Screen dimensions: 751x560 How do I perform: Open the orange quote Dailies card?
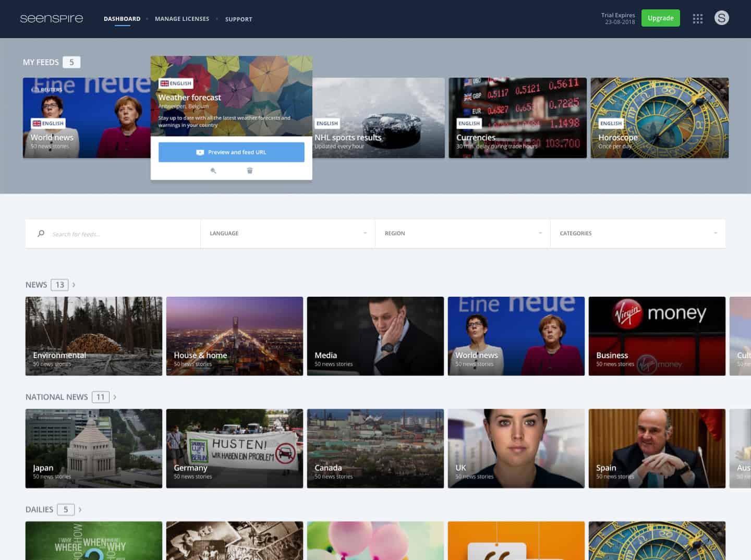[x=516, y=541]
